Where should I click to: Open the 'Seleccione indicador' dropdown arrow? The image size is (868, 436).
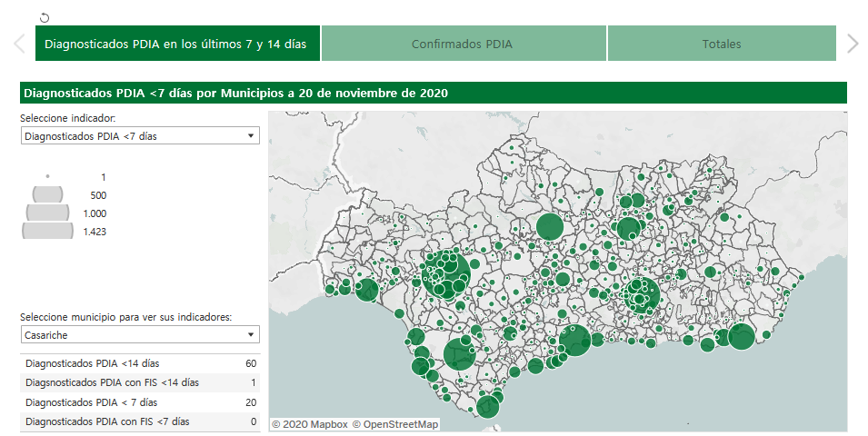click(250, 136)
